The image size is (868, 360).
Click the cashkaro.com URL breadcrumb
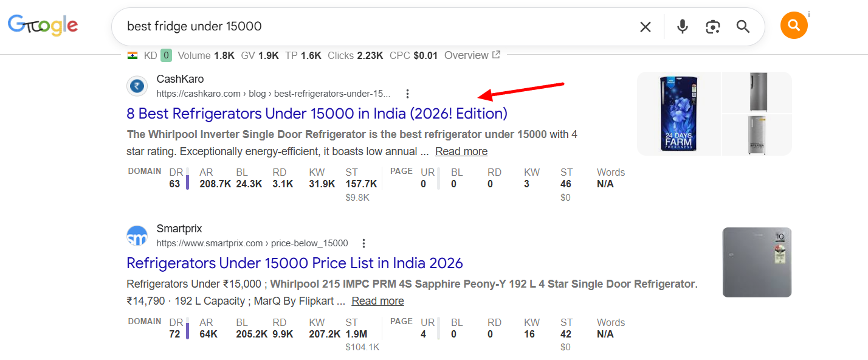point(274,94)
